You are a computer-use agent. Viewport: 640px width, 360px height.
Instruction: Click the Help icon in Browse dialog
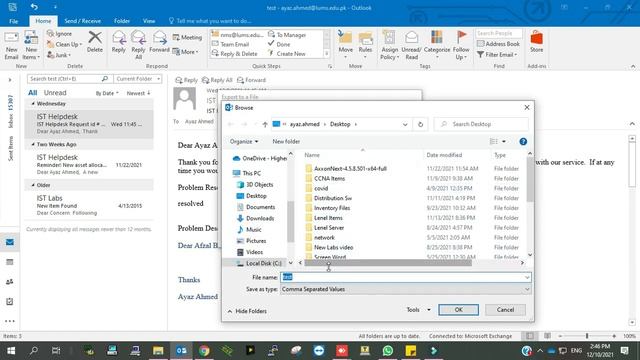(523, 142)
